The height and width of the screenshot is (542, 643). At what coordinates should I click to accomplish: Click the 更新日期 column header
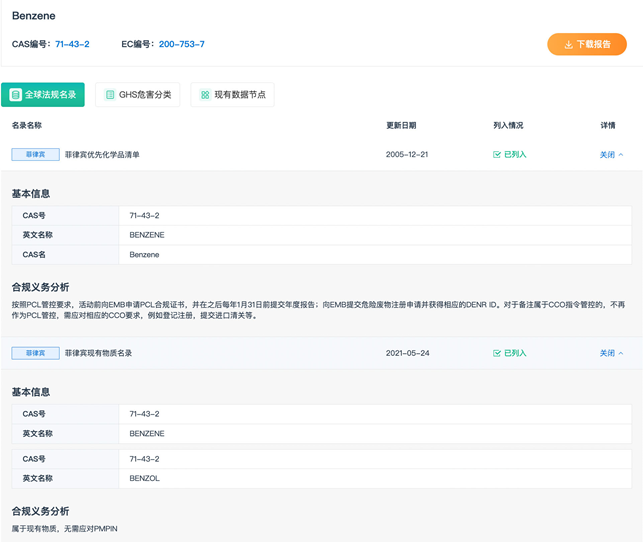point(401,126)
